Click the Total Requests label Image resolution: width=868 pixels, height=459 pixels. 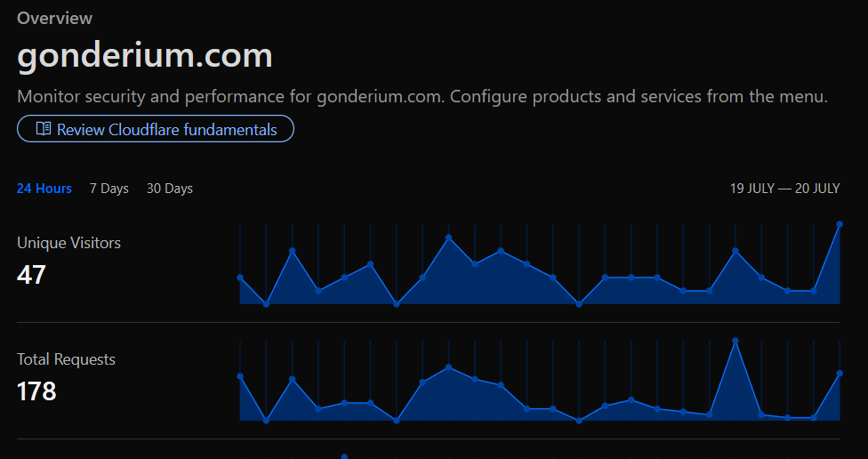(x=67, y=360)
